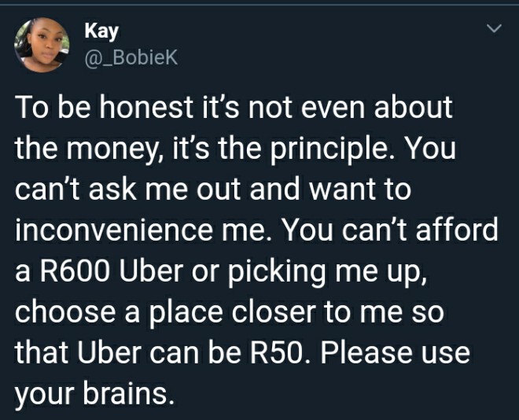Image resolution: width=519 pixels, height=420 pixels.
Task: Click the word "Please" in the tweet
Action: [x=366, y=352]
